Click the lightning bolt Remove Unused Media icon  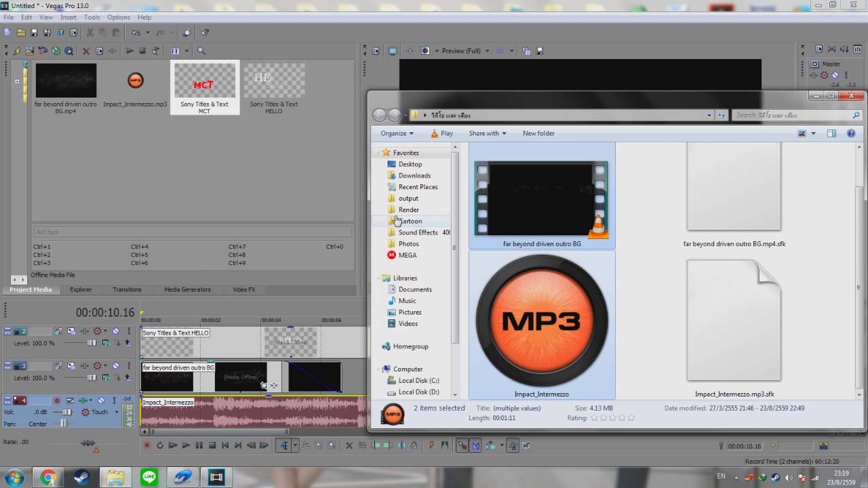pos(18,51)
